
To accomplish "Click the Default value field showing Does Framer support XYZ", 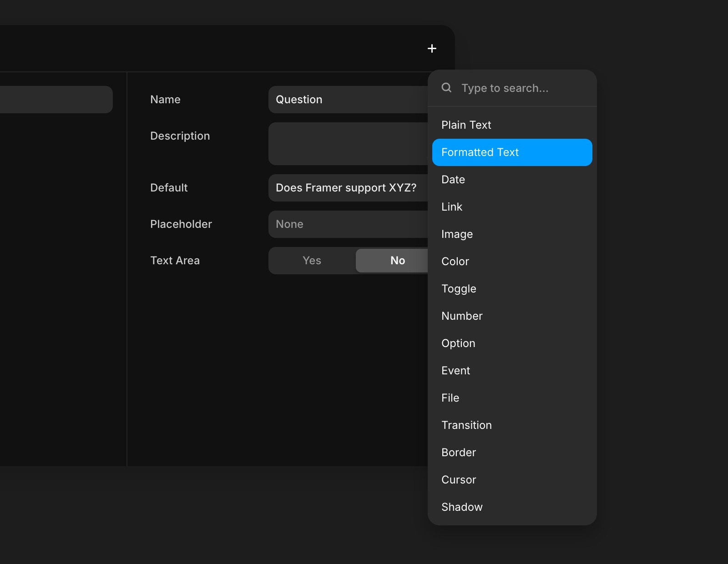I will click(x=346, y=187).
